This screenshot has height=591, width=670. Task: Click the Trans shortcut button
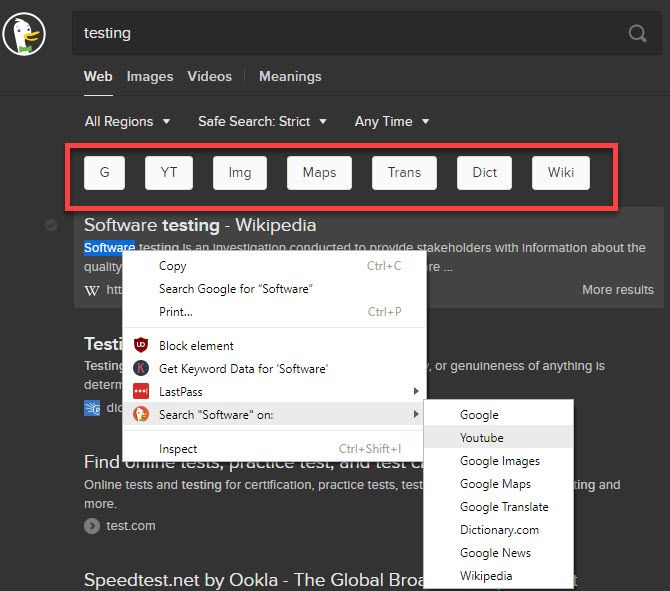click(404, 173)
